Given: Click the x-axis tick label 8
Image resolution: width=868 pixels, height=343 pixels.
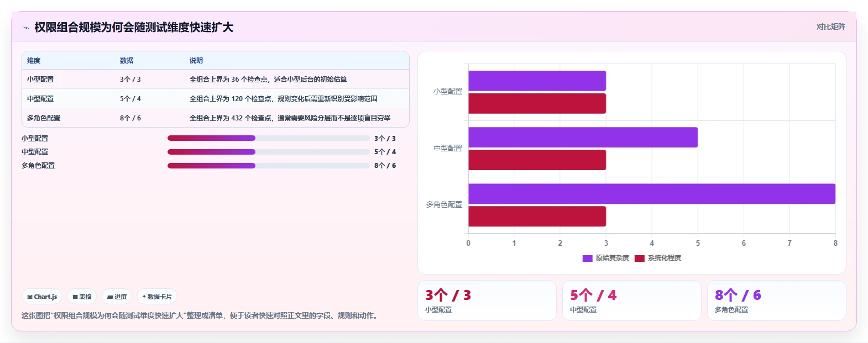Looking at the screenshot, I should (835, 244).
